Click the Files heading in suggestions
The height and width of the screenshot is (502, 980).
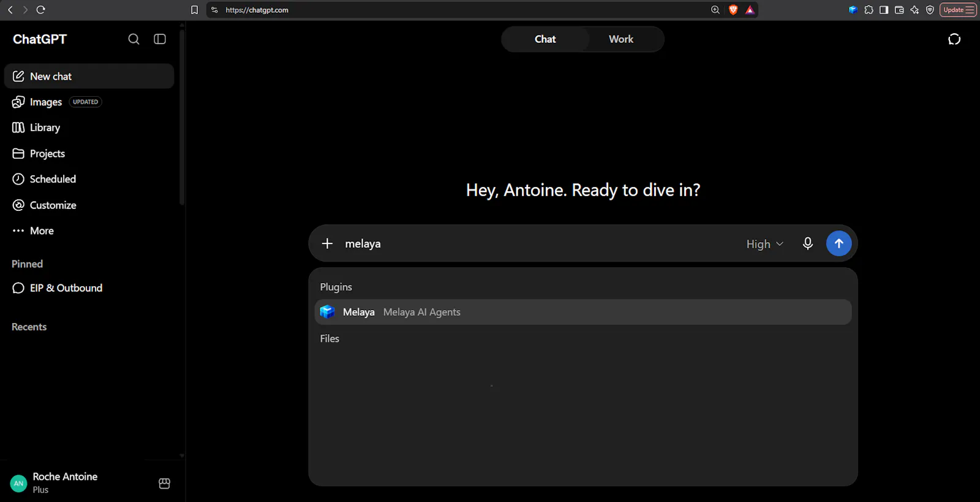pos(330,338)
